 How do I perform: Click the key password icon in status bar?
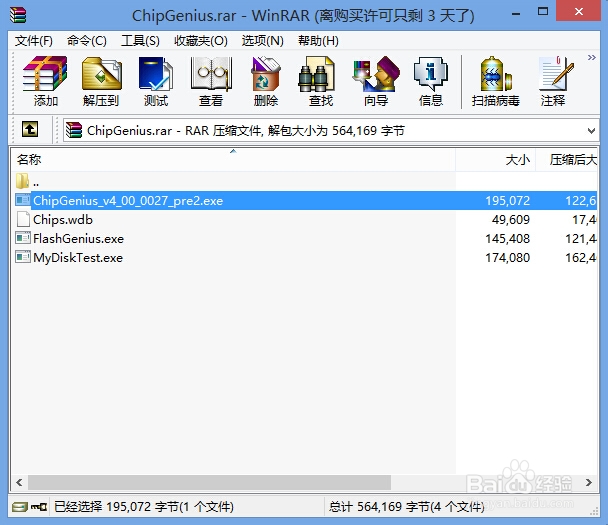[x=39, y=507]
